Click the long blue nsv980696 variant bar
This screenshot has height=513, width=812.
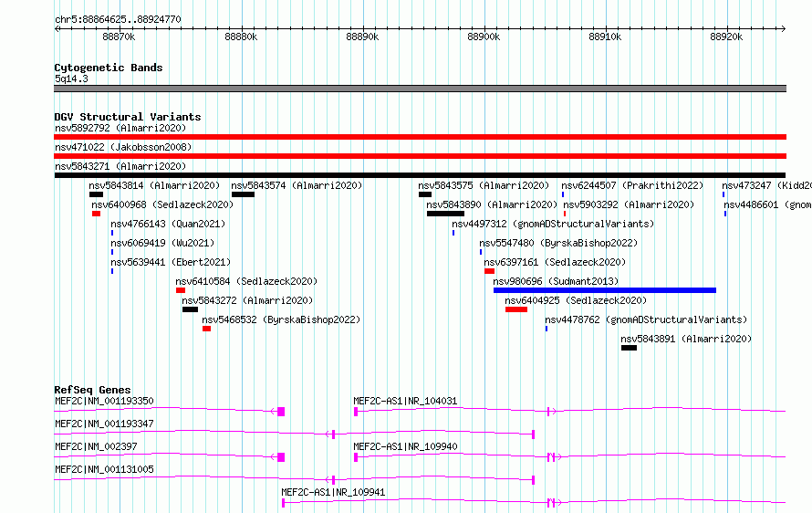605,290
